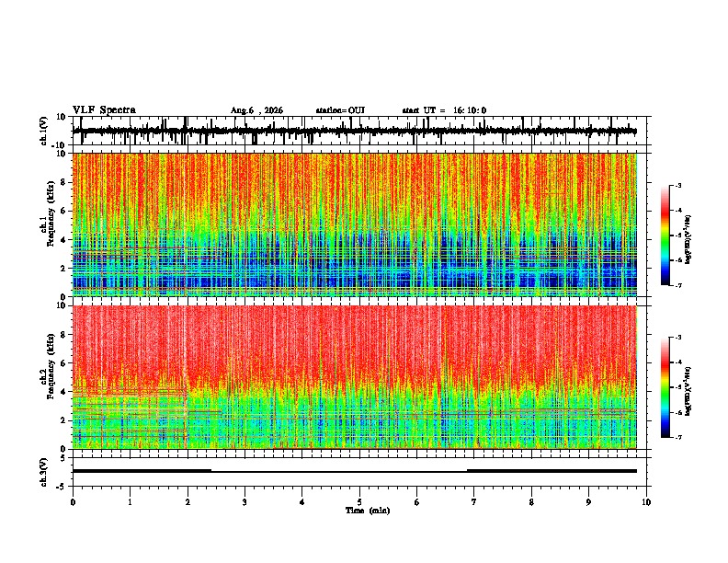Click the '8' kHz tick on the ch.1 frequency axis

click(x=64, y=182)
